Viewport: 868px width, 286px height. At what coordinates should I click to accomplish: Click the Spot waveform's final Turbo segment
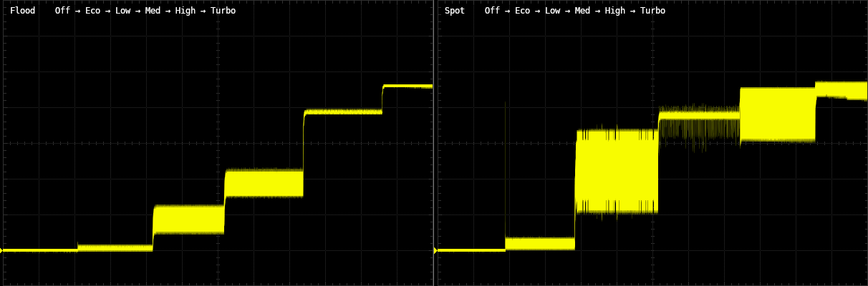point(841,89)
